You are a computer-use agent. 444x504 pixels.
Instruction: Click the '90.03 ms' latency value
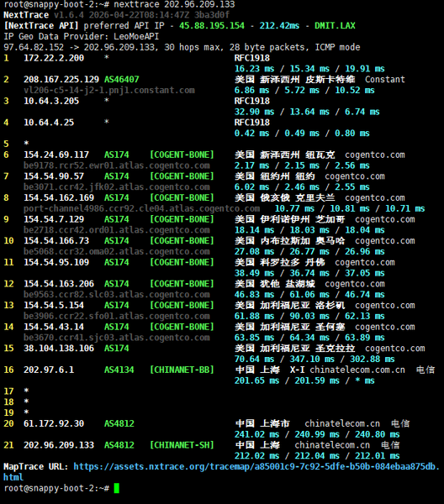point(309,316)
